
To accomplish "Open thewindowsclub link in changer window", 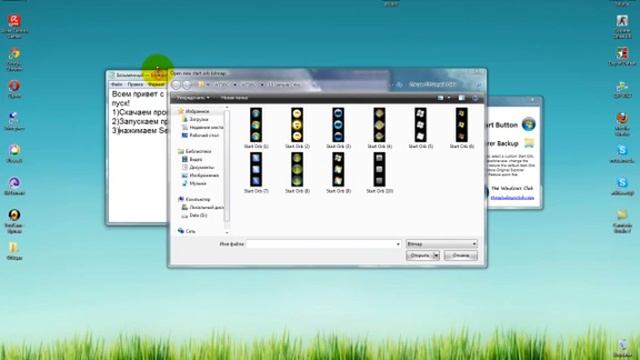I will point(512,198).
